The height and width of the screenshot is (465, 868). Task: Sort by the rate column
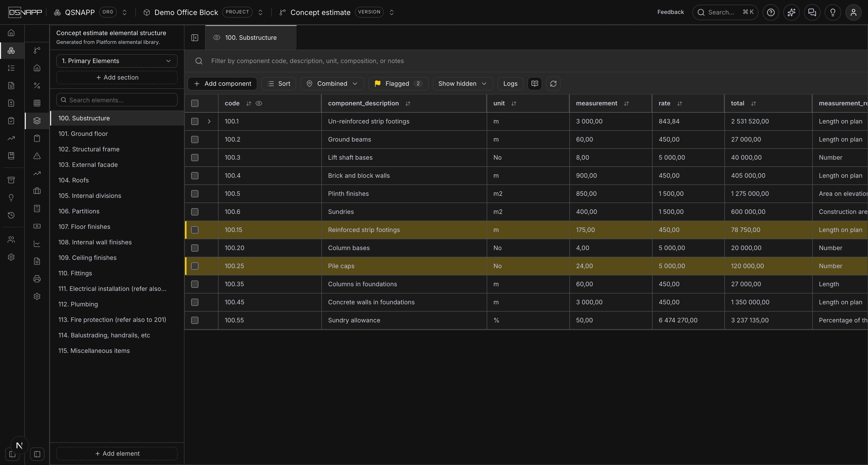679,103
